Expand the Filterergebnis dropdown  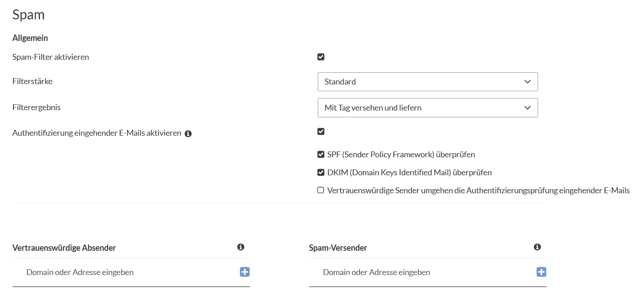pyautogui.click(x=427, y=108)
